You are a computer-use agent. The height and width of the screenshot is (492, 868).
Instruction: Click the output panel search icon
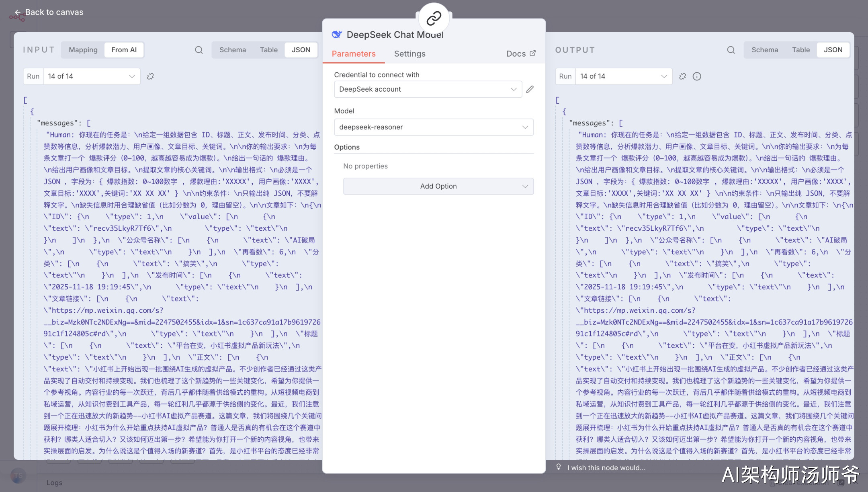(x=731, y=50)
